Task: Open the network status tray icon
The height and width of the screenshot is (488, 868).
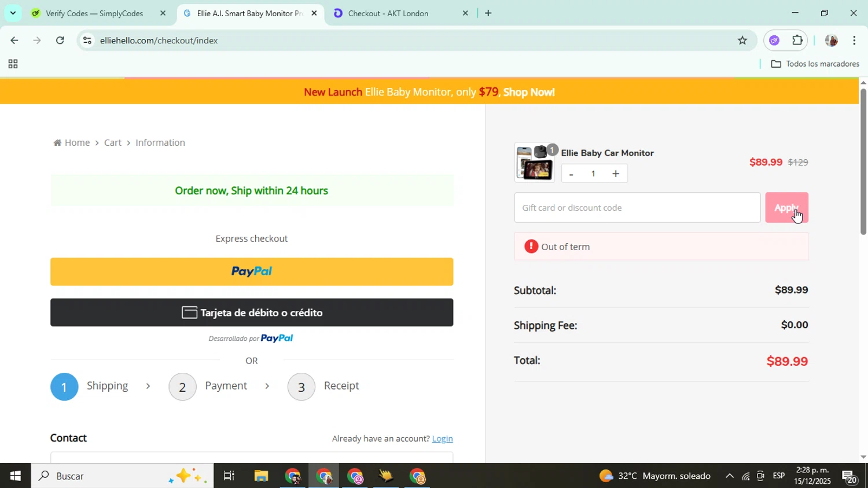Action: click(x=746, y=476)
